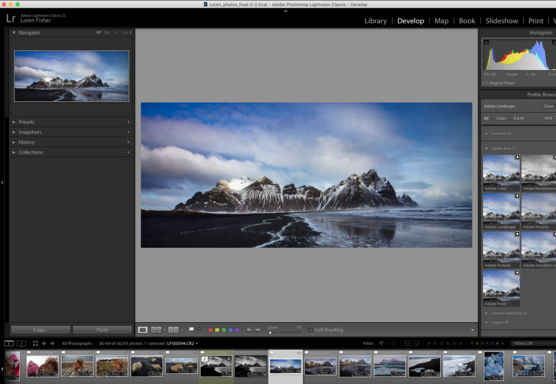The image size is (556, 384).
Task: Clear history with the X icon
Action: [x=128, y=142]
